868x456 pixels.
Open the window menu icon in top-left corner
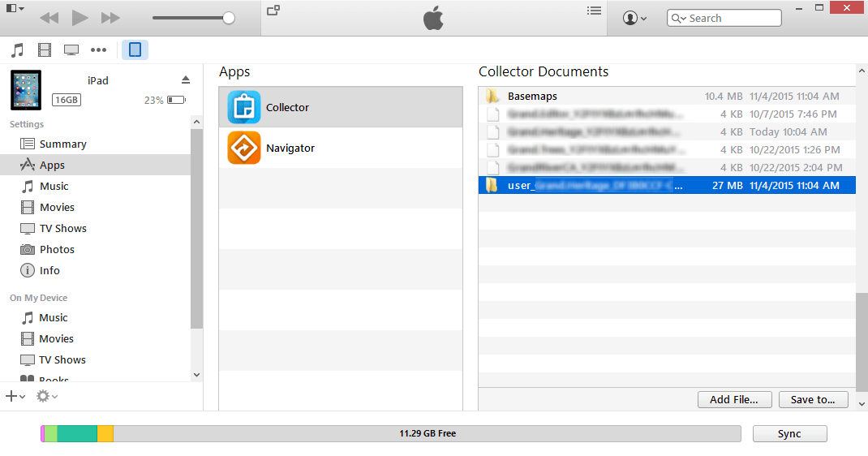(x=15, y=8)
